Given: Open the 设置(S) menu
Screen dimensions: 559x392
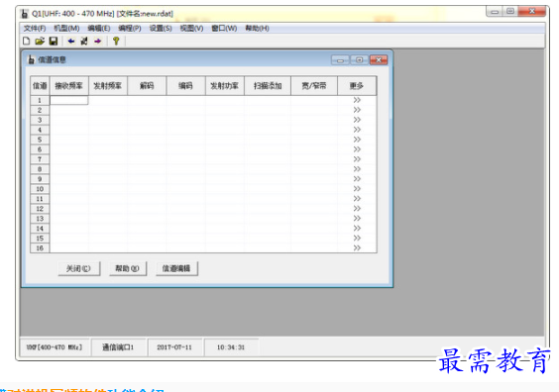Looking at the screenshot, I should pyautogui.click(x=161, y=28).
